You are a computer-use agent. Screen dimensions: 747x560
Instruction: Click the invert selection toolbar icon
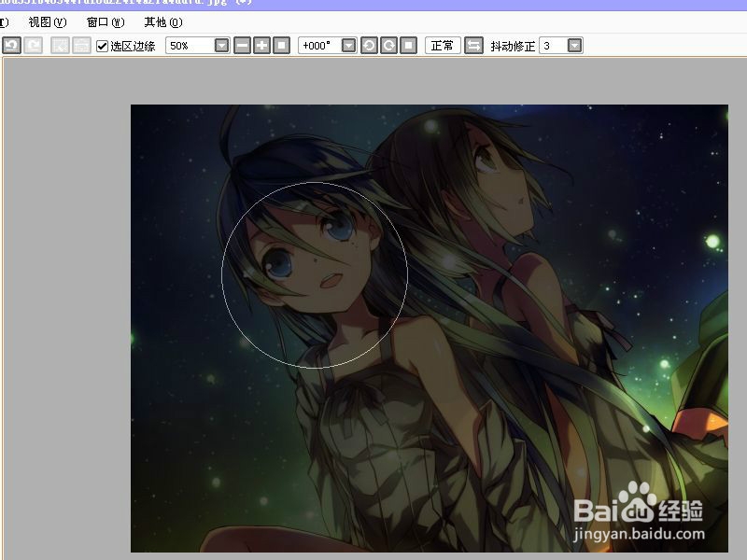(x=81, y=46)
